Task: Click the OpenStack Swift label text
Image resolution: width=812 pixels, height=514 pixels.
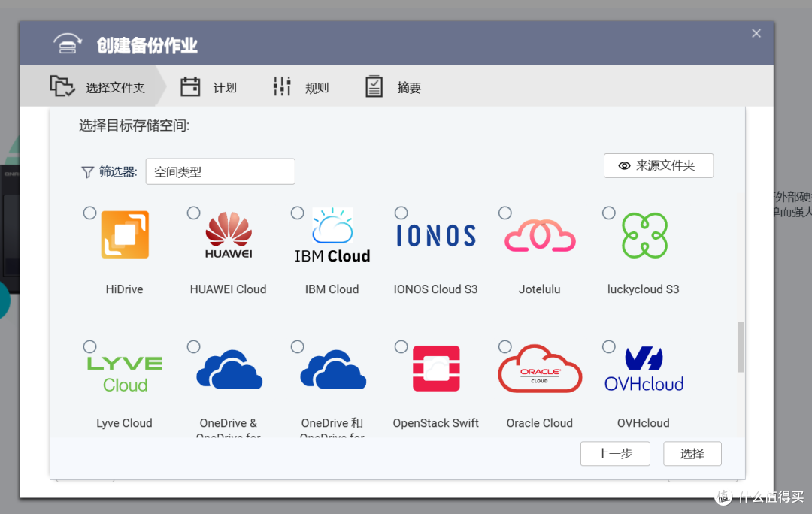Action: pos(435,423)
